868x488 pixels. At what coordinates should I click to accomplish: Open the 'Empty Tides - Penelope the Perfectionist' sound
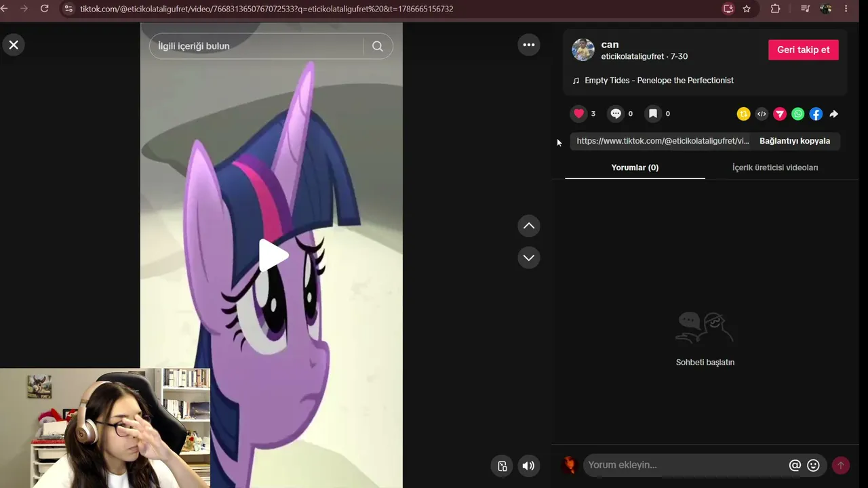coord(659,80)
